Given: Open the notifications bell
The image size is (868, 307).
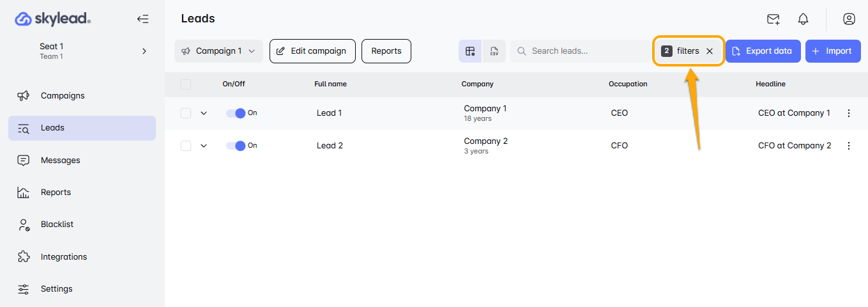Looking at the screenshot, I should (x=803, y=19).
